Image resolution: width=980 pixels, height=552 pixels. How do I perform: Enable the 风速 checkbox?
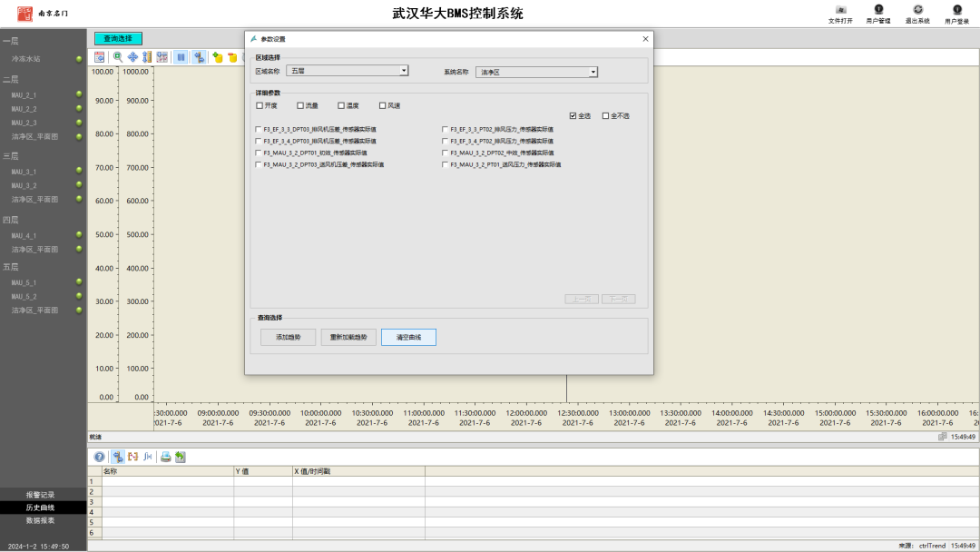pyautogui.click(x=383, y=105)
